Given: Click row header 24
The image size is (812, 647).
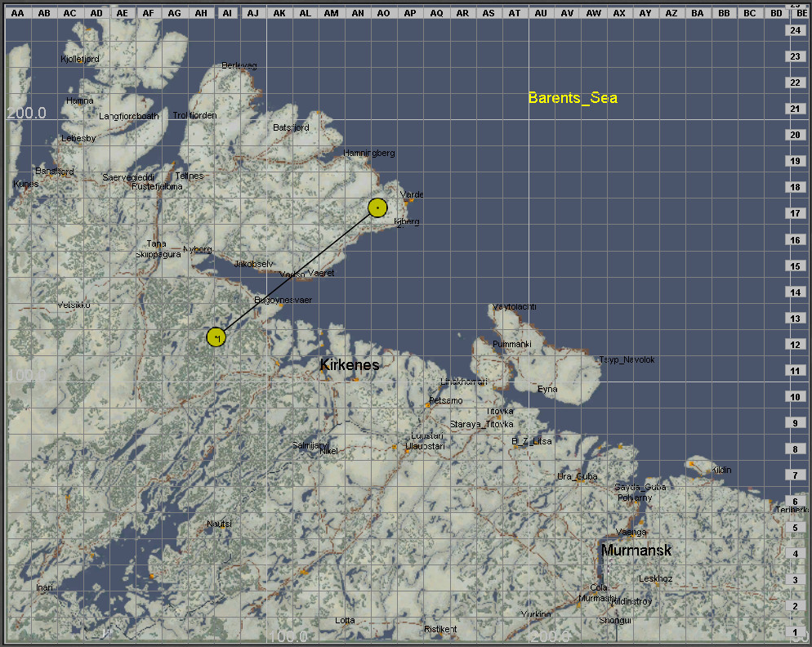Looking at the screenshot, I should click(796, 30).
